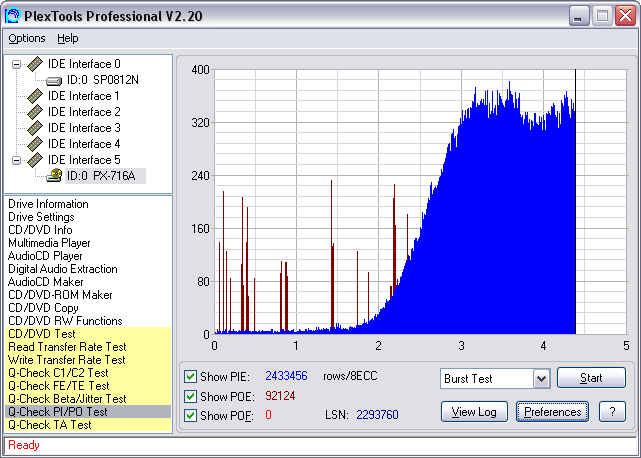This screenshot has width=641, height=458.
Task: Select the IDE Interface 3 chip icon
Action: coord(35,128)
